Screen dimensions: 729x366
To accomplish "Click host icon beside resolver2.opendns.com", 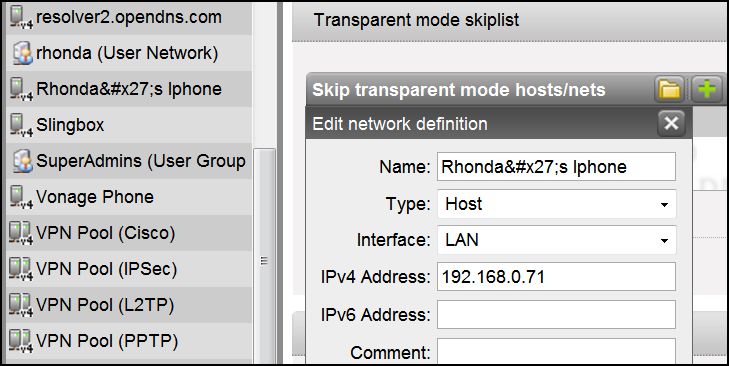I will tap(21, 17).
